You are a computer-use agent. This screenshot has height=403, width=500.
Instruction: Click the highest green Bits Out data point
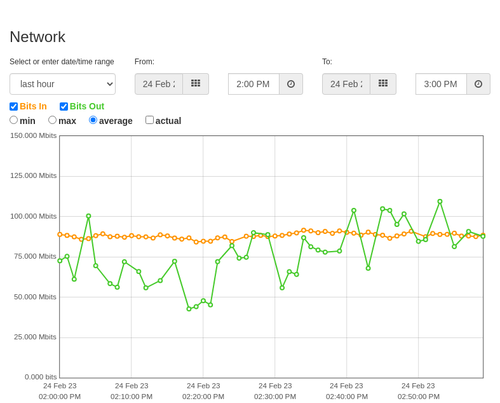(x=440, y=202)
